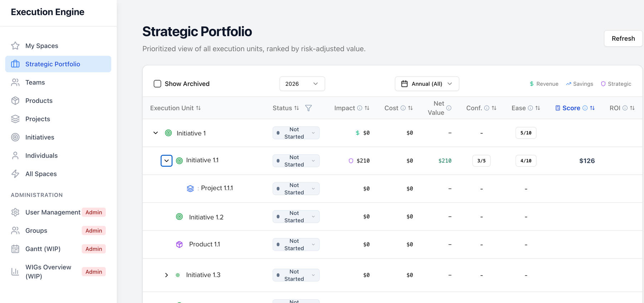
Task: Click the Status column filter funnel icon
Action: (308, 108)
